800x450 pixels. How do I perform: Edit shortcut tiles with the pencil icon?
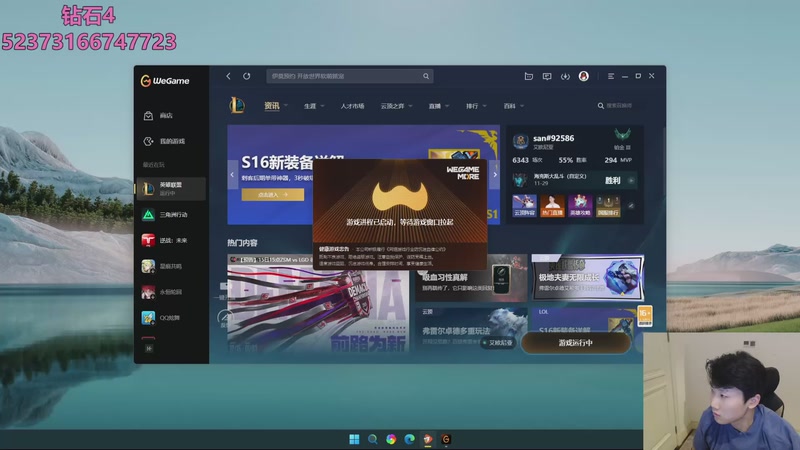tap(631, 206)
